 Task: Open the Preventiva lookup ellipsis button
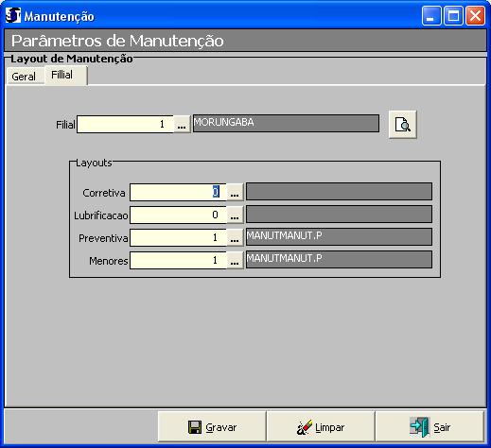pos(235,237)
